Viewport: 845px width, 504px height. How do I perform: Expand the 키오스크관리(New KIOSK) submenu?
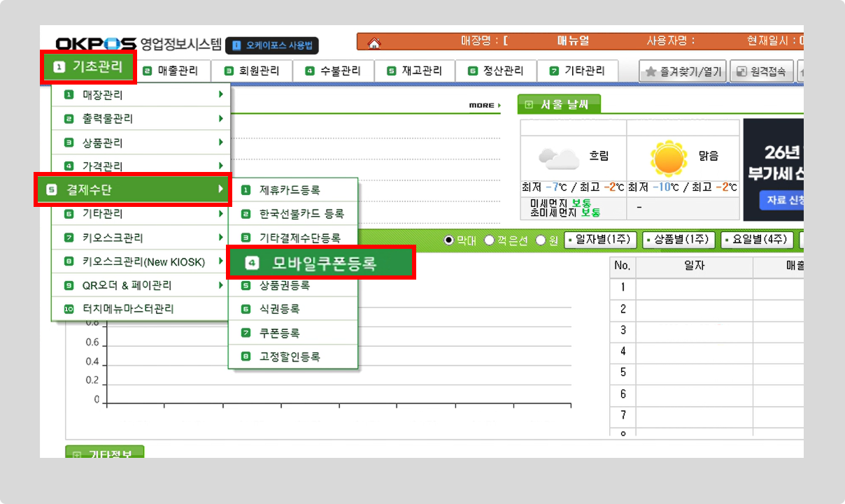pos(140,262)
